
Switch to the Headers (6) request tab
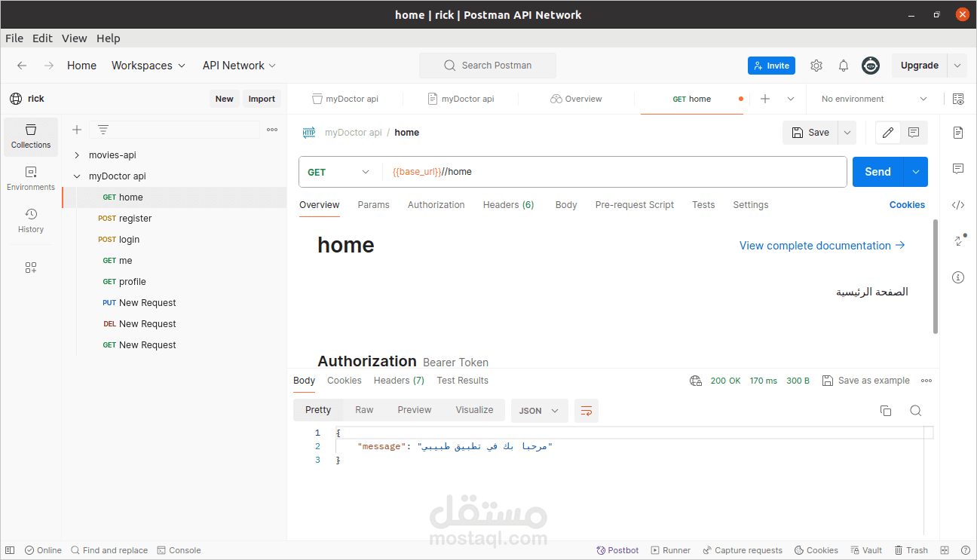pyautogui.click(x=509, y=205)
